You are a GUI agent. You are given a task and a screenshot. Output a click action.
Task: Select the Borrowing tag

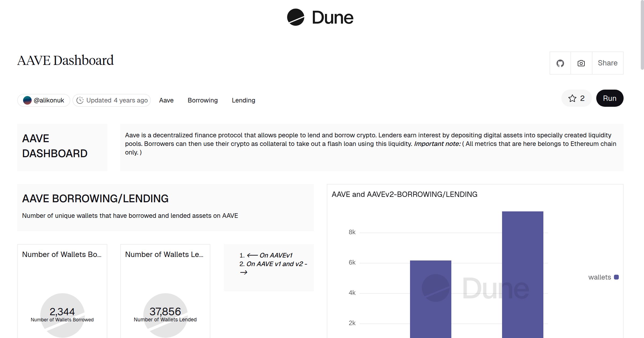click(x=202, y=100)
